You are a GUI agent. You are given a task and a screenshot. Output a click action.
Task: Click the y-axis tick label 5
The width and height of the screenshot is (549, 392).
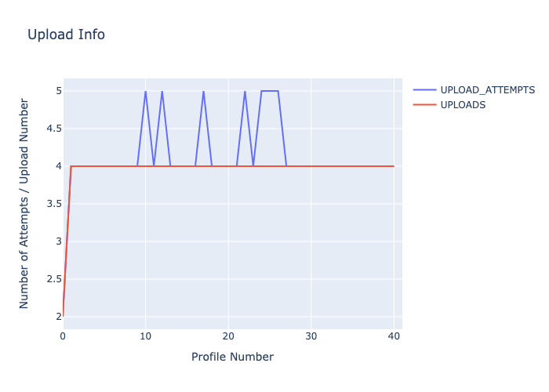(x=56, y=91)
